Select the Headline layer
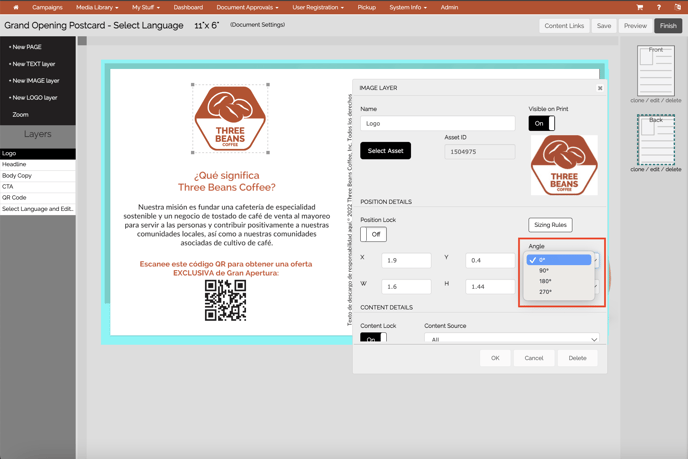 coord(38,165)
